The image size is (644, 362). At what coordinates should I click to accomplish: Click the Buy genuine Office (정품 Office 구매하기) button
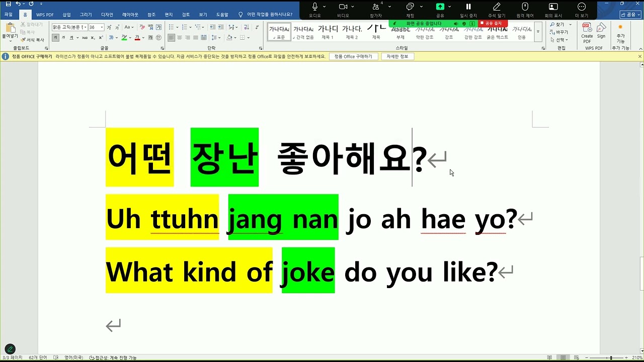353,56
